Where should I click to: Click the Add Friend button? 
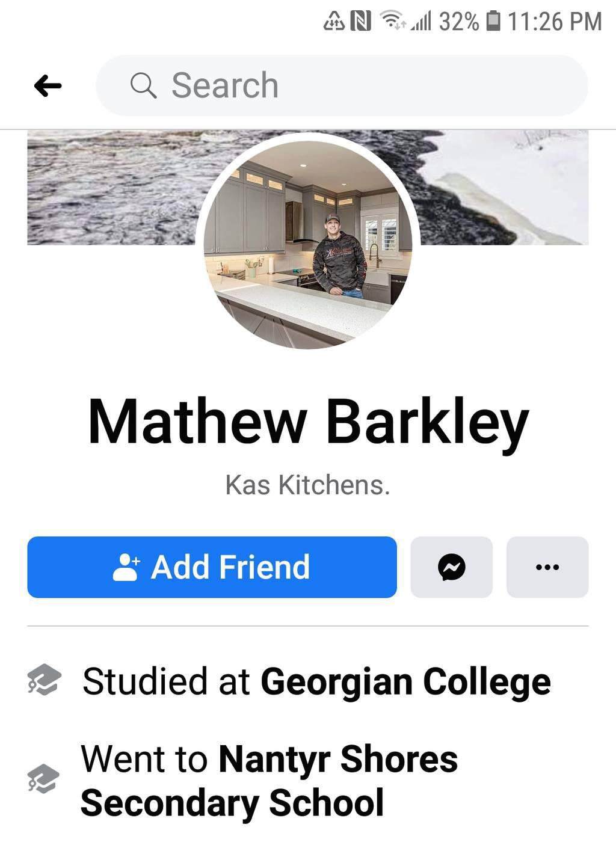pos(212,567)
